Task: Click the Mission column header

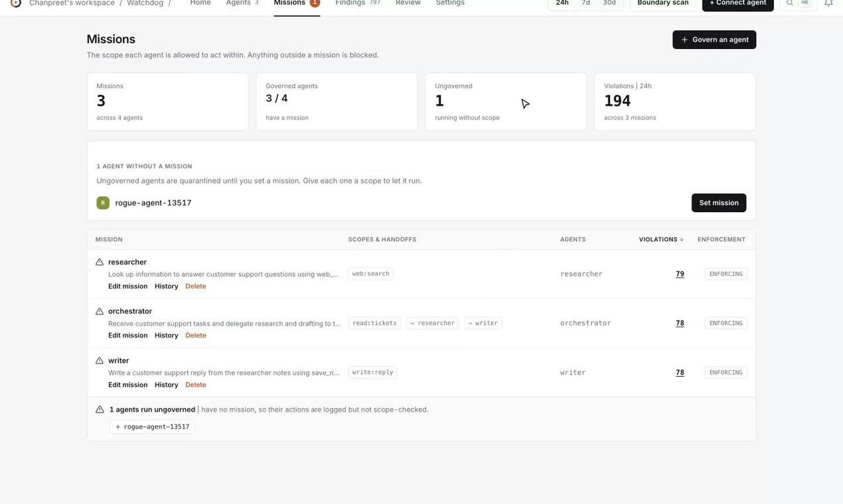Action: 109,239
